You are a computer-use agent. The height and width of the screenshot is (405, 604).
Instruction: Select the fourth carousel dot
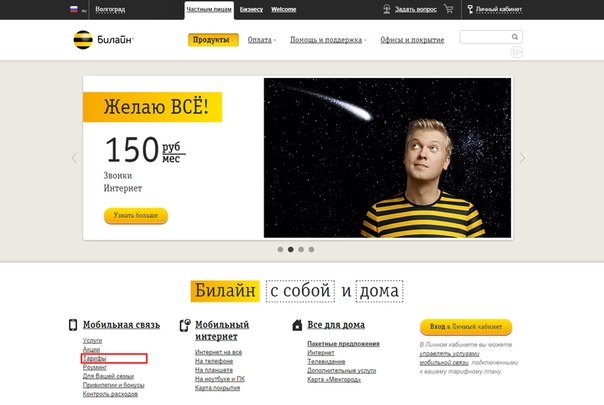click(x=311, y=249)
